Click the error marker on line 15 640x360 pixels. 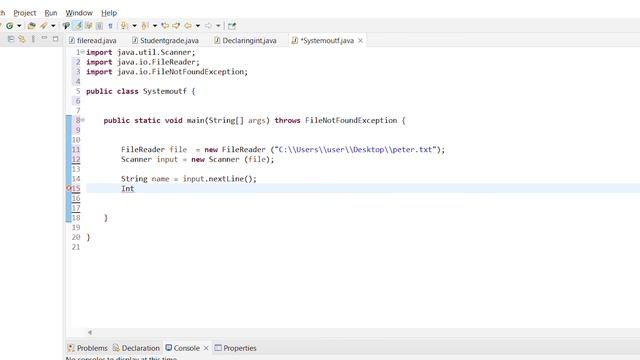[x=69, y=188]
